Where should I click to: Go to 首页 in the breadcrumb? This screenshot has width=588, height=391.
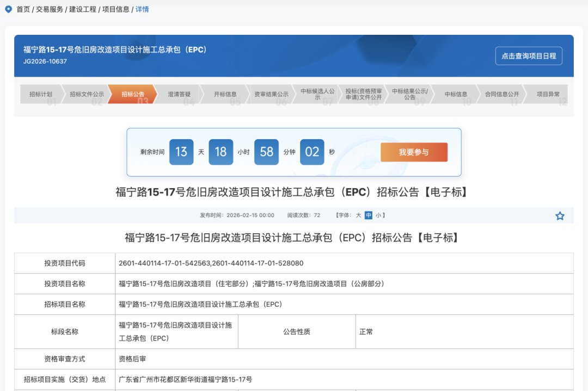pos(23,9)
